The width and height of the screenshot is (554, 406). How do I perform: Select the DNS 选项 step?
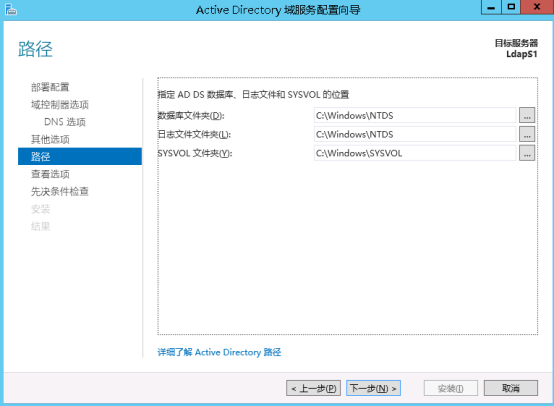coord(65,122)
